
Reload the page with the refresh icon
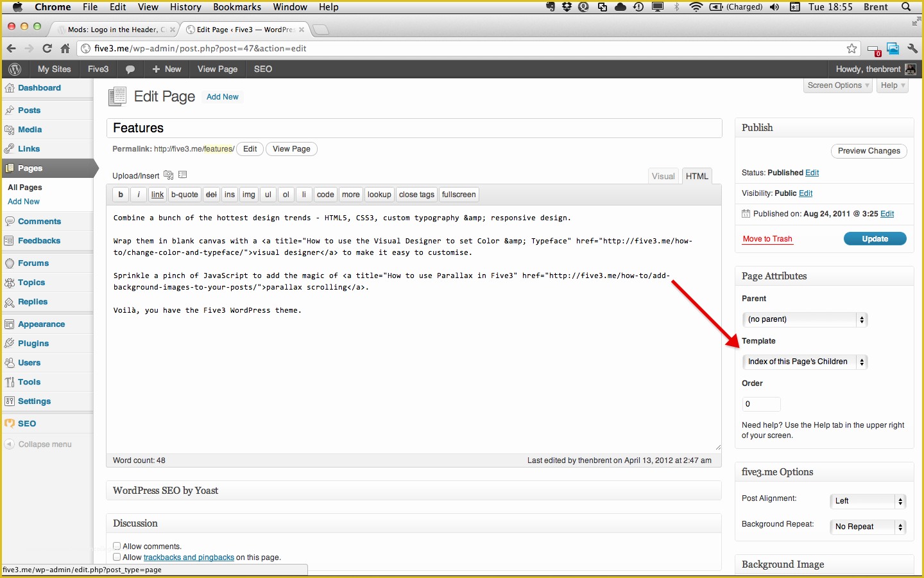[x=47, y=48]
